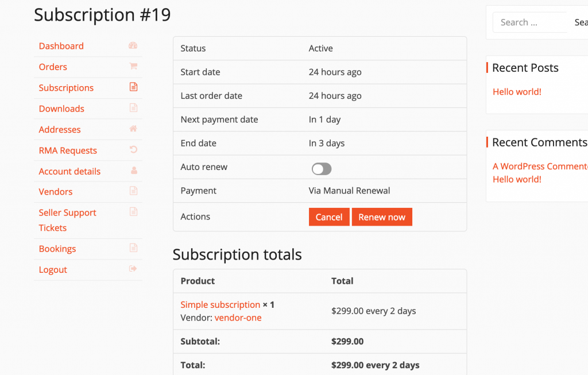Cancel the subscription with Cancel button
Viewport: 588px width, 375px height.
[329, 217]
